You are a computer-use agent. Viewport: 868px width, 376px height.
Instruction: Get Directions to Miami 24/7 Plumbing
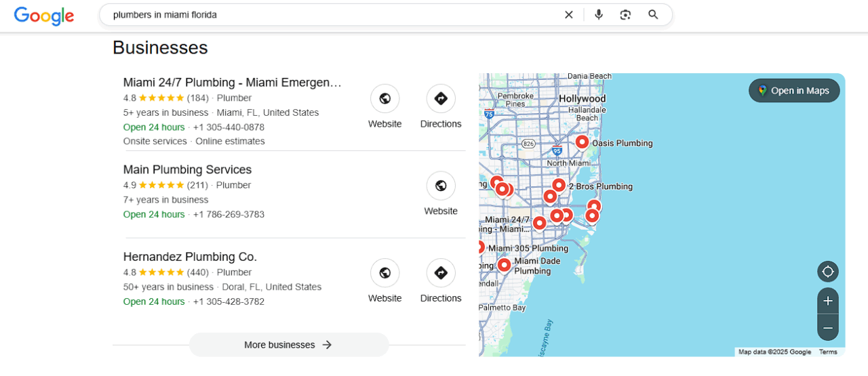(441, 106)
